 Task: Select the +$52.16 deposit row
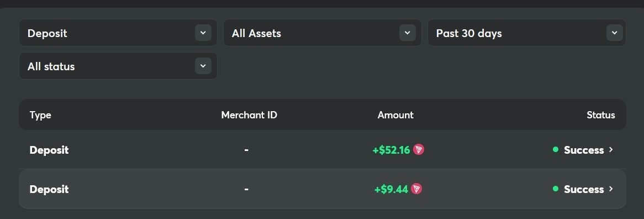click(323, 149)
